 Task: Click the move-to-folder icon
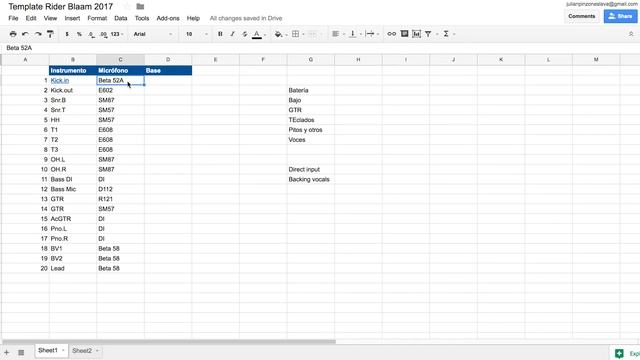140,7
